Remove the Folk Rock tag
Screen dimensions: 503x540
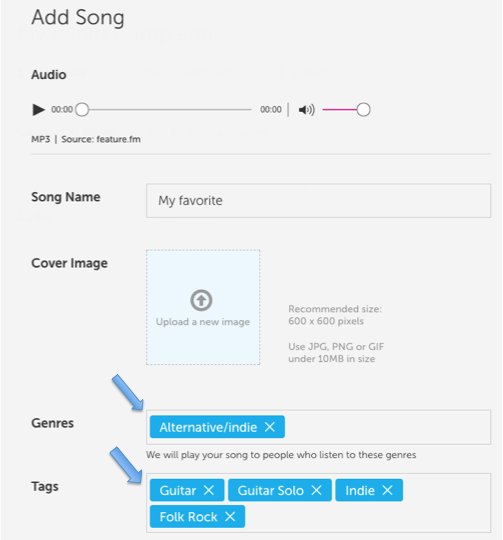click(230, 516)
